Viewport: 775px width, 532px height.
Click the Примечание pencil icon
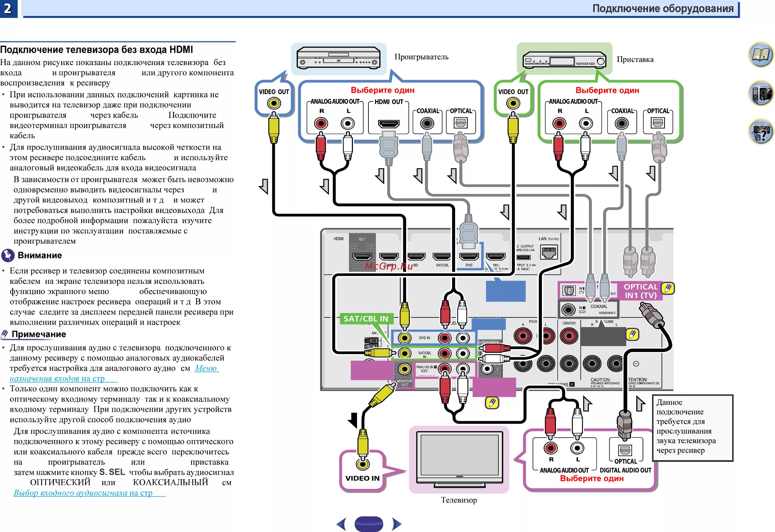click(x=5, y=334)
